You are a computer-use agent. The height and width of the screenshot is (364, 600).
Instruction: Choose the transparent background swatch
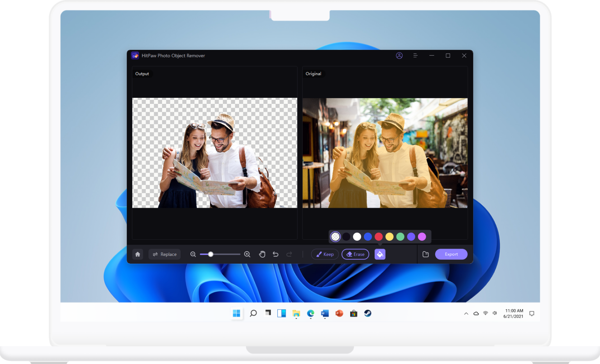point(335,236)
